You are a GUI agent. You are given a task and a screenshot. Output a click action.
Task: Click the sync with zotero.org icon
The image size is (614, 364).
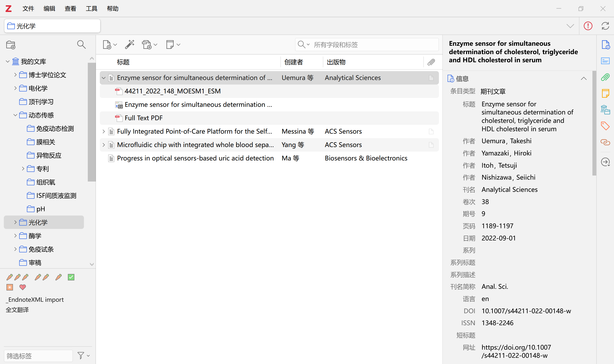605,26
